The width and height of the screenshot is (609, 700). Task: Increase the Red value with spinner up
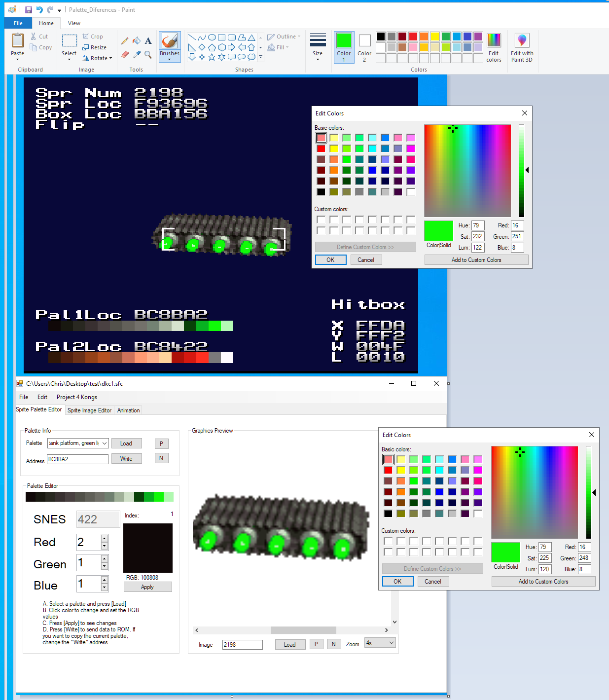105,539
